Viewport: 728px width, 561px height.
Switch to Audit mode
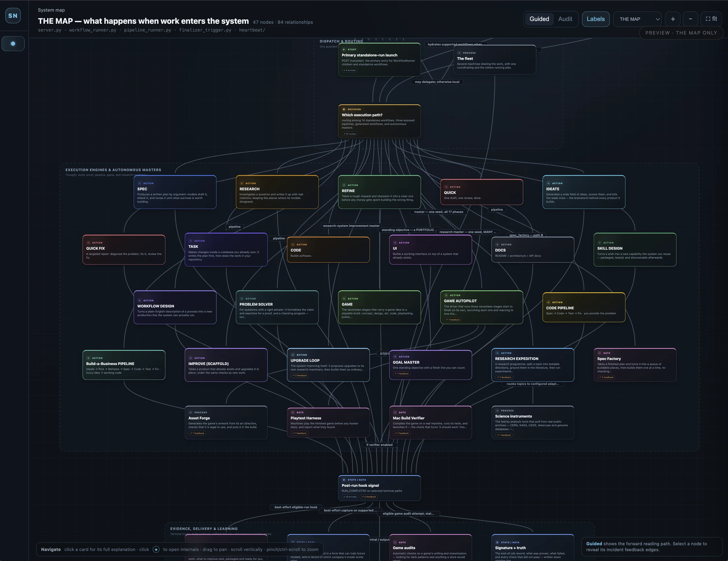565,19
